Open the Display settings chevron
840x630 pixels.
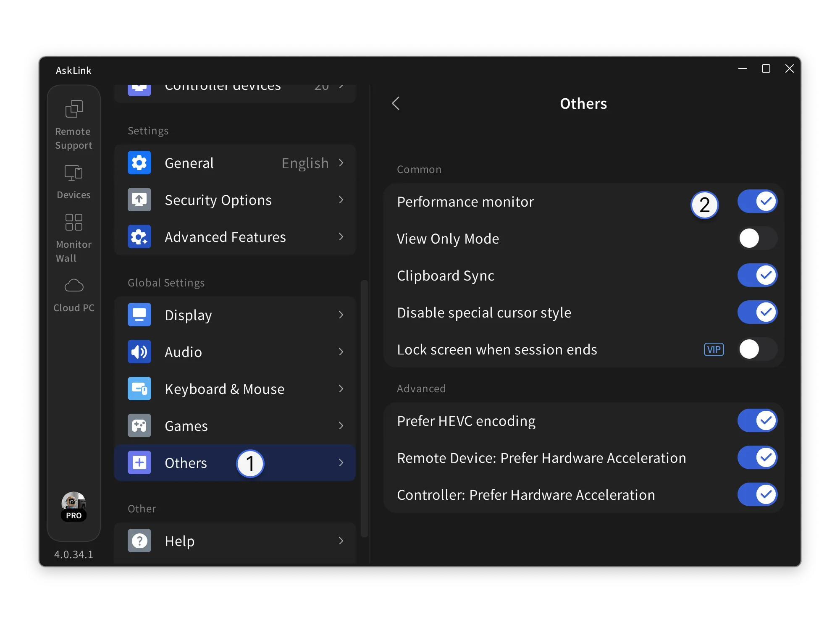point(341,315)
